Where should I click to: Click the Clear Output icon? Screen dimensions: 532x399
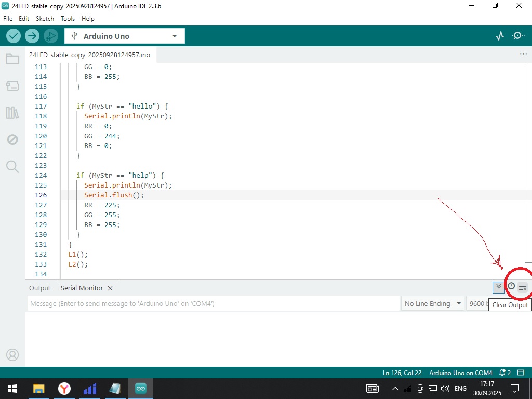click(x=523, y=287)
